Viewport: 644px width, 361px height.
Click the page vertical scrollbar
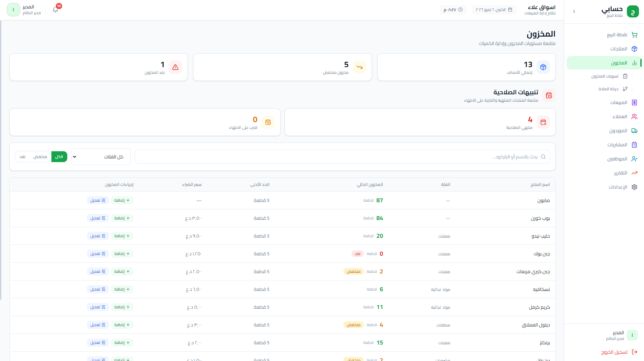point(1,160)
